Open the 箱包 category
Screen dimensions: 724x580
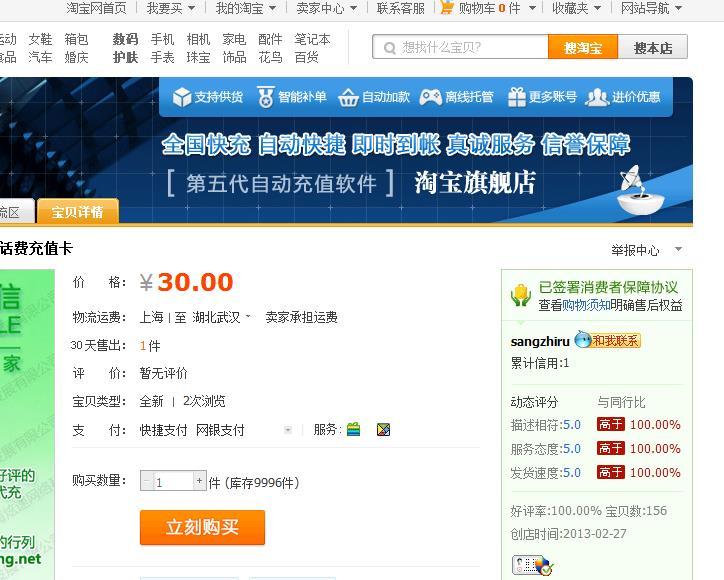point(76,39)
